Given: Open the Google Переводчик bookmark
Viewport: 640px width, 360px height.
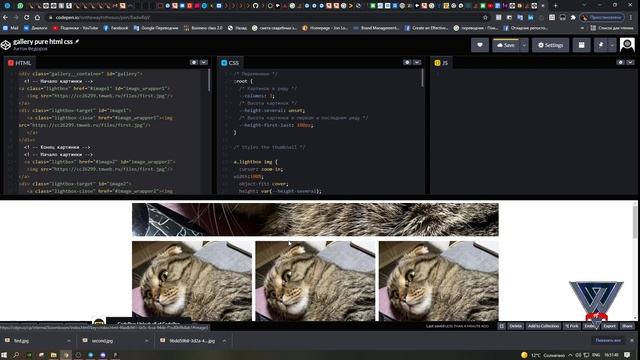Looking at the screenshot, I should (156, 28).
